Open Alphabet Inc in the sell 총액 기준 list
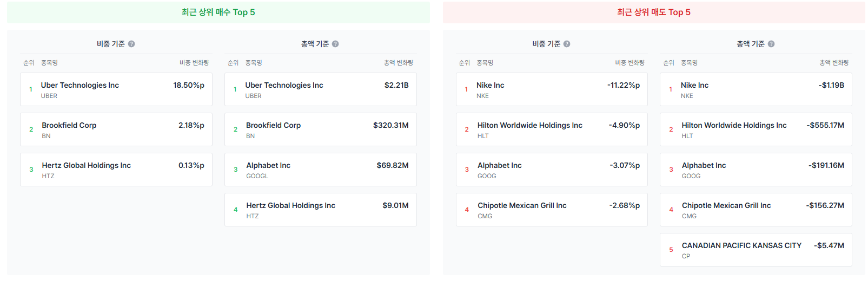This screenshot has height=286, width=868. 756,170
